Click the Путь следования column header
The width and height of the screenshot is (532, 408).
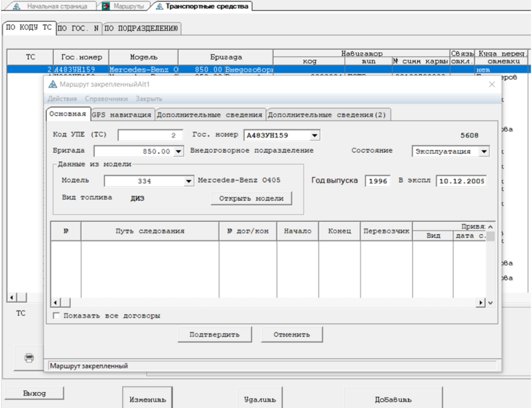(x=150, y=231)
